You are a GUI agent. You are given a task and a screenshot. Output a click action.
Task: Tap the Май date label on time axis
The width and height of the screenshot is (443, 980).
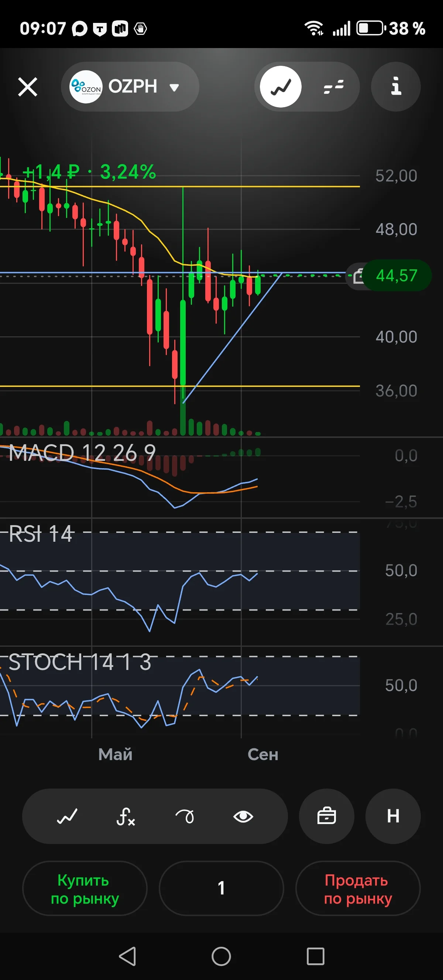115,755
